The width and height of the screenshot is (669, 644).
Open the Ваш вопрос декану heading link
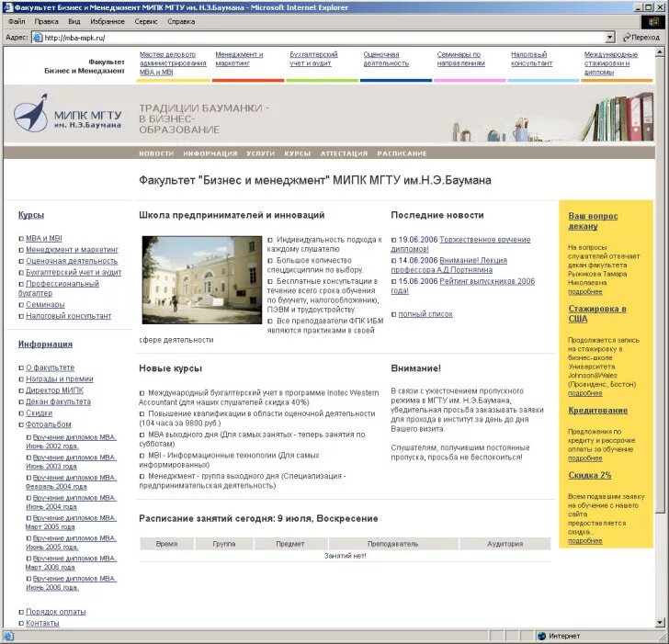593,220
